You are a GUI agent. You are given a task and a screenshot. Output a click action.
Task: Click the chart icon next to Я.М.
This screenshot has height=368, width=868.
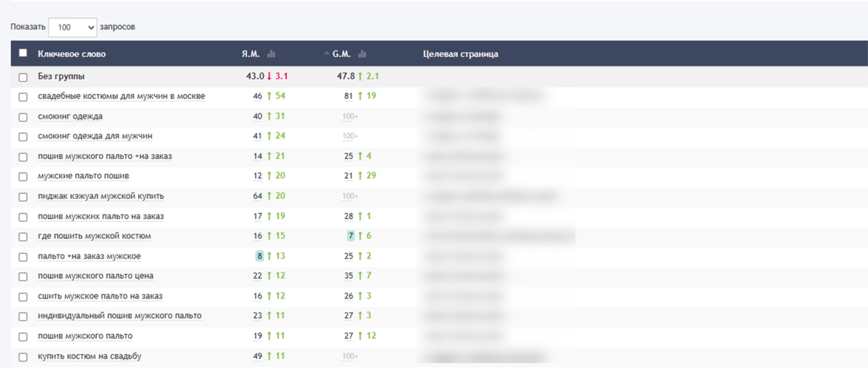[x=272, y=54]
